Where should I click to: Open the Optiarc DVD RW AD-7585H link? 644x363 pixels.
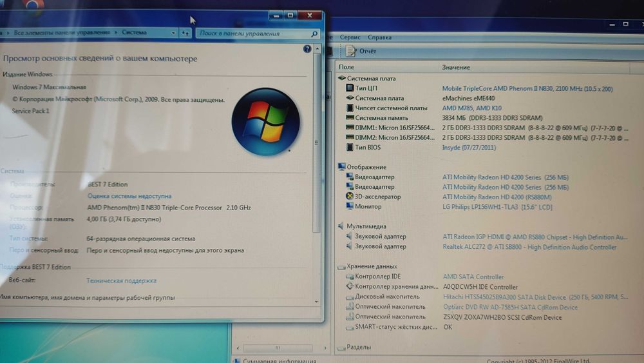tap(510, 307)
